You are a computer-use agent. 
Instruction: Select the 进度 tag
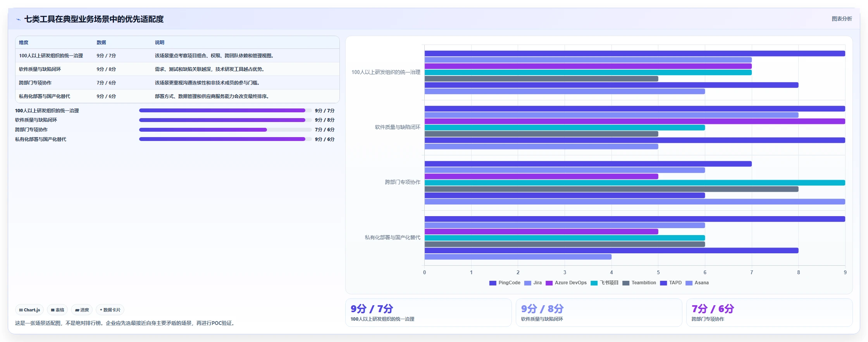click(82, 310)
